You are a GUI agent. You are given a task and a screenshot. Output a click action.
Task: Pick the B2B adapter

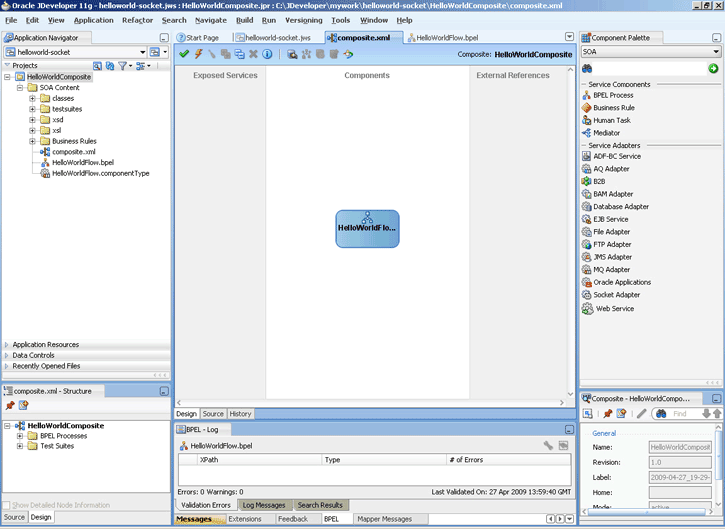click(594, 181)
